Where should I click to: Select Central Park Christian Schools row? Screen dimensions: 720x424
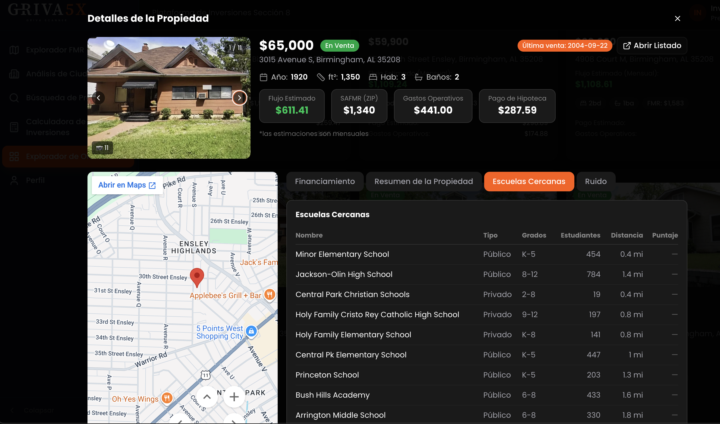(487, 294)
